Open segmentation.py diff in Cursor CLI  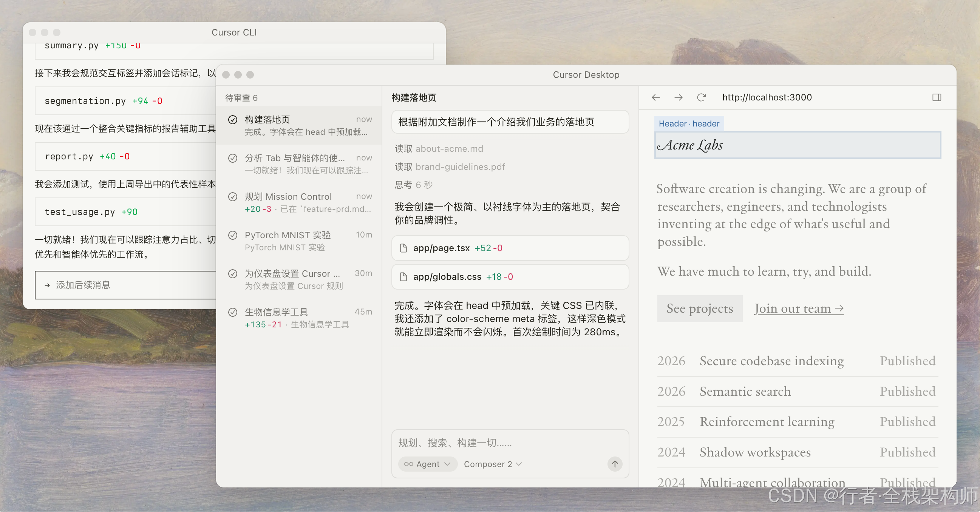[x=125, y=101]
